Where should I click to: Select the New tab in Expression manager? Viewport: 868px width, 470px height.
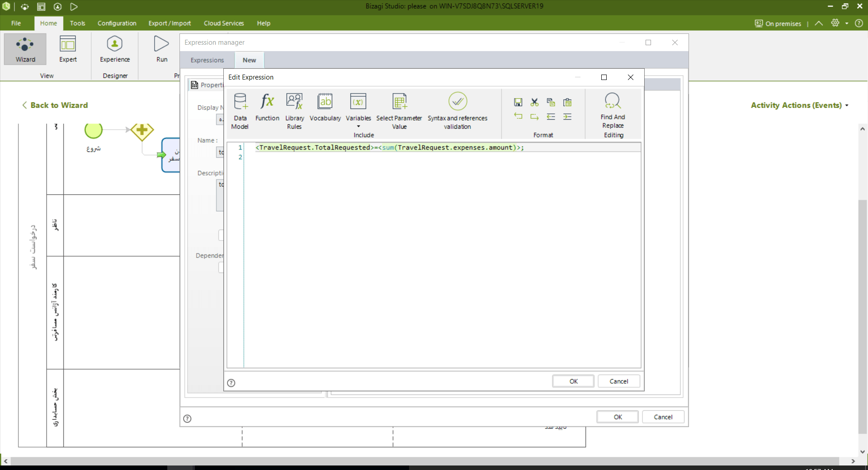(x=249, y=60)
